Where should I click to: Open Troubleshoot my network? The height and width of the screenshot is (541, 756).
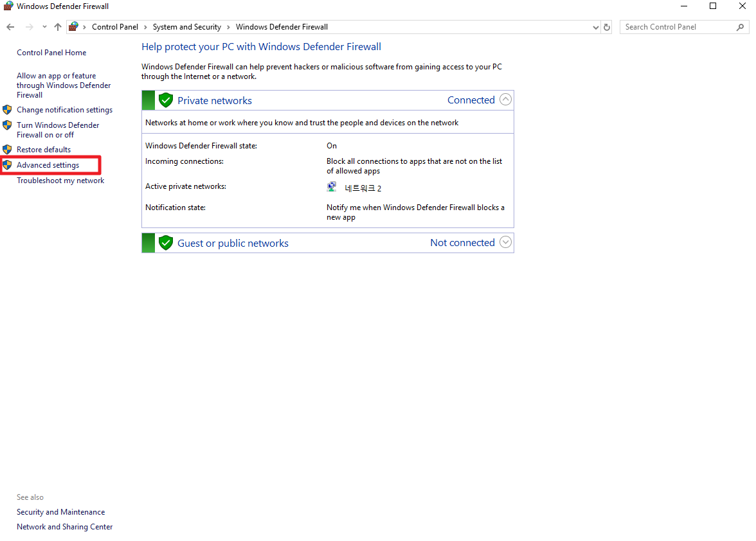click(60, 181)
